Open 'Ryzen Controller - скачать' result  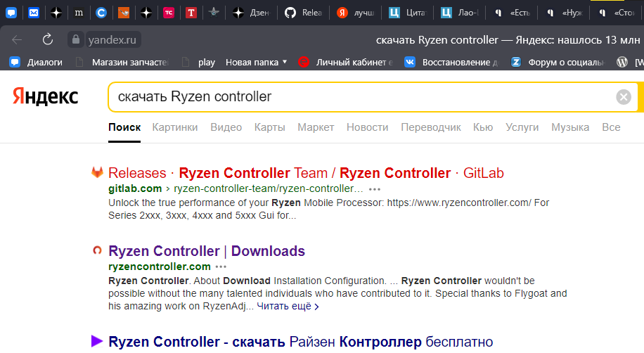point(301,342)
